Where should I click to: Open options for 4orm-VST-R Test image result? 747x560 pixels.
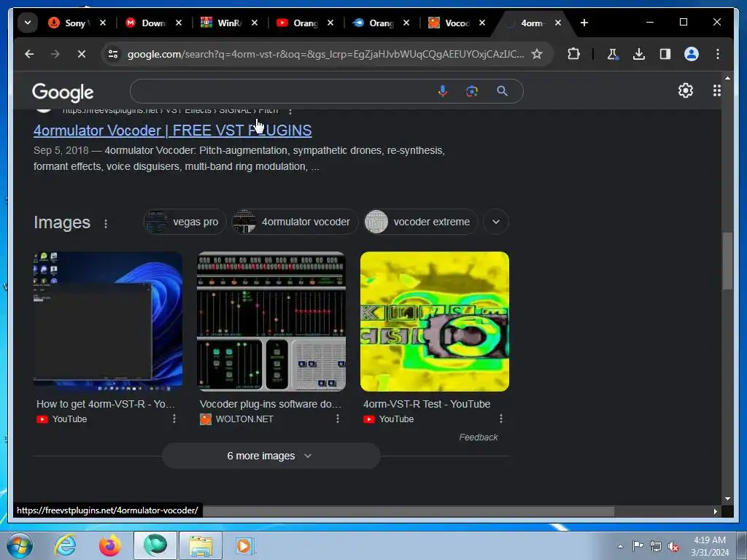pos(500,419)
